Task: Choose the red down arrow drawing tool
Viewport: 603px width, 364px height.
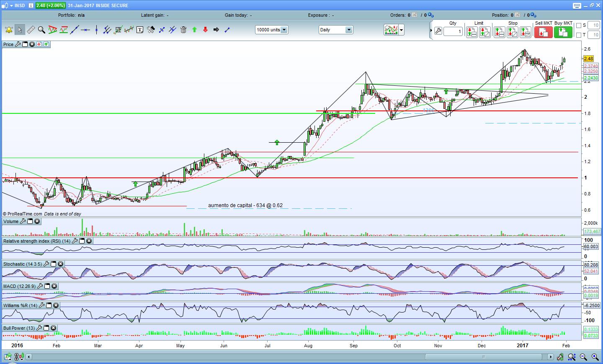Action: [205, 30]
